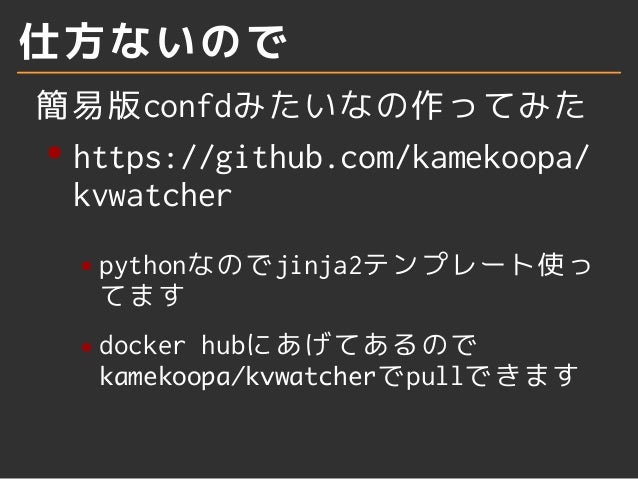The height and width of the screenshot is (479, 638).
Task: Click the word pull in the last line
Action: click(434, 376)
